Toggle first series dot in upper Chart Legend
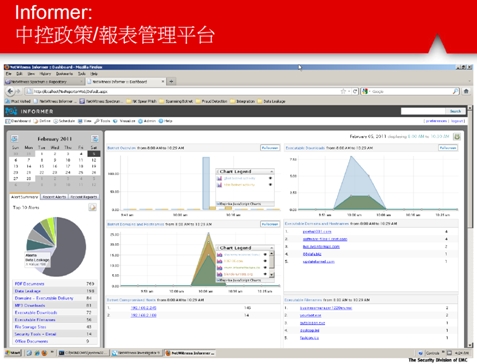The height and width of the screenshot is (364, 477). click(270, 178)
